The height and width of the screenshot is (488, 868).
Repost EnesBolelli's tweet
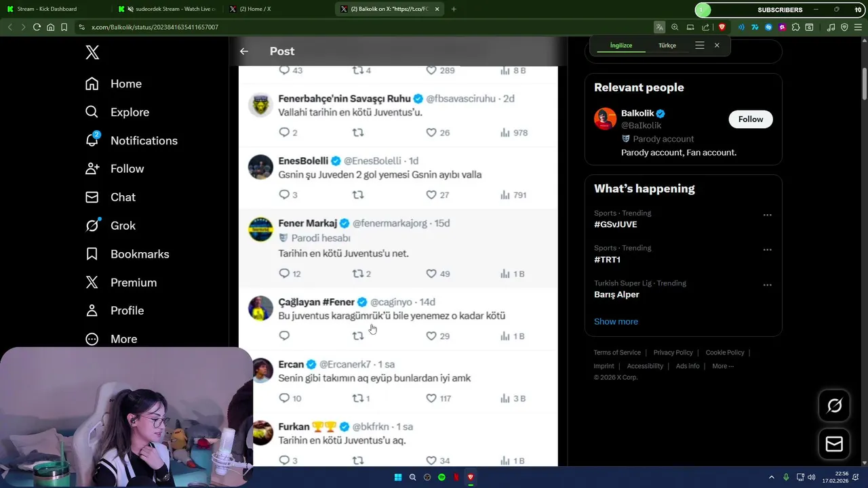click(x=358, y=195)
